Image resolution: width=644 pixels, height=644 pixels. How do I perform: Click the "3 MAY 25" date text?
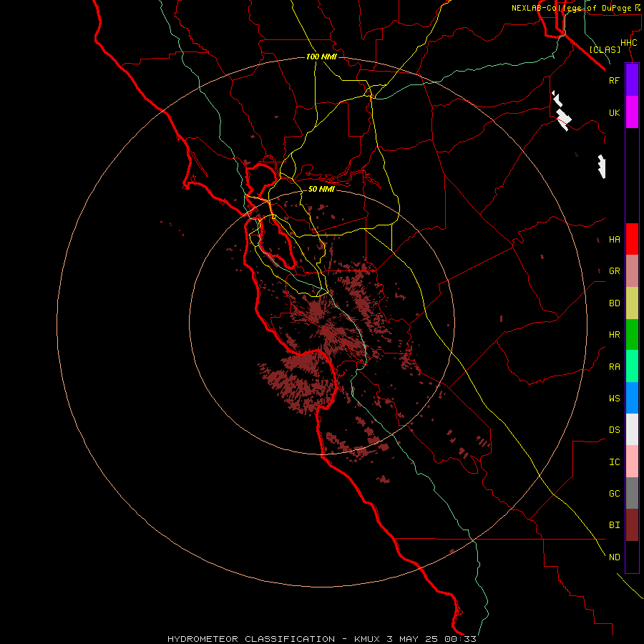pyautogui.click(x=411, y=639)
